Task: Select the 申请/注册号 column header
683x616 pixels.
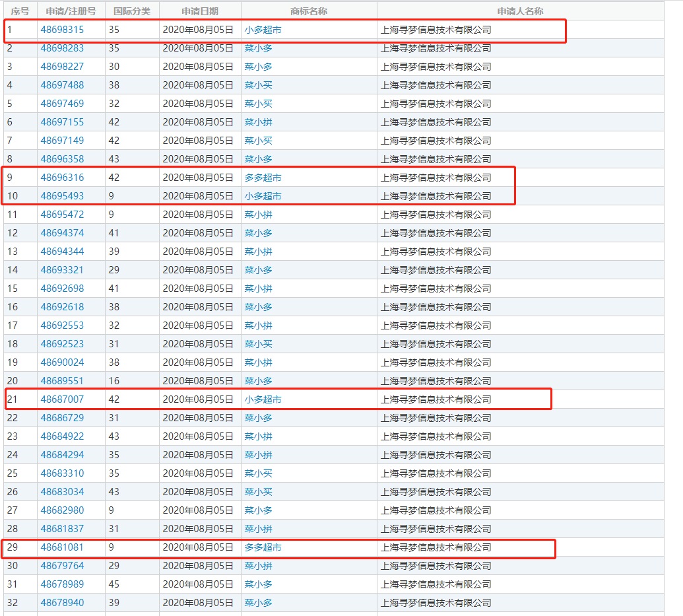Action: tap(71, 11)
